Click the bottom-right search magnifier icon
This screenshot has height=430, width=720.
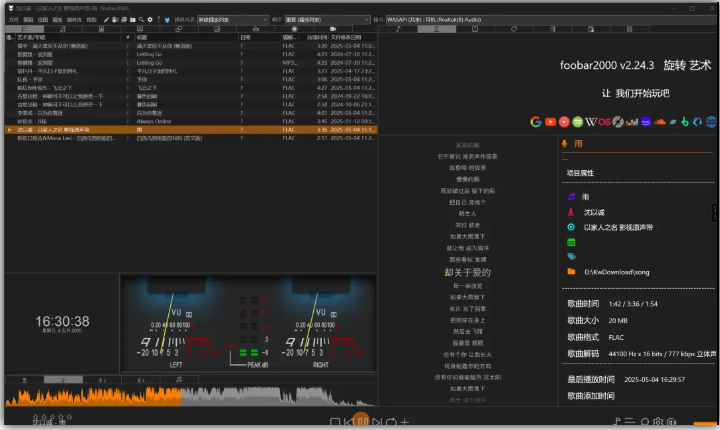(645, 421)
